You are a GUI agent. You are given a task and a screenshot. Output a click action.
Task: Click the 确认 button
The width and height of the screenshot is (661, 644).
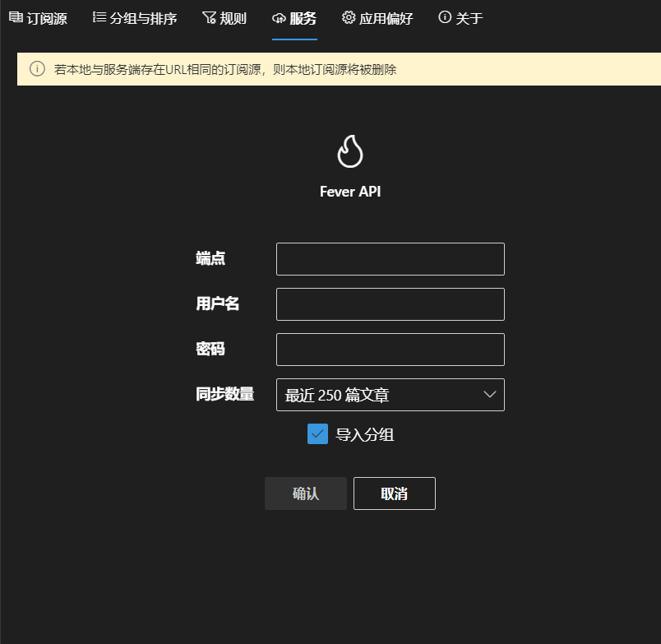[305, 493]
